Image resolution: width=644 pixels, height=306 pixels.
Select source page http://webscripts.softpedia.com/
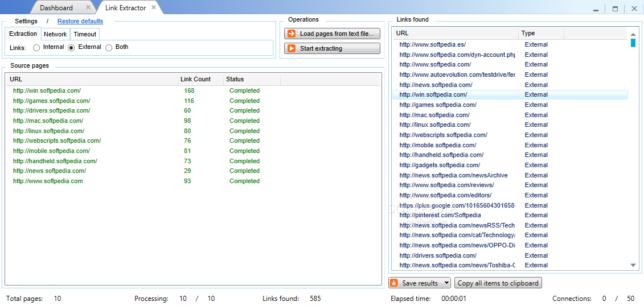(x=57, y=140)
